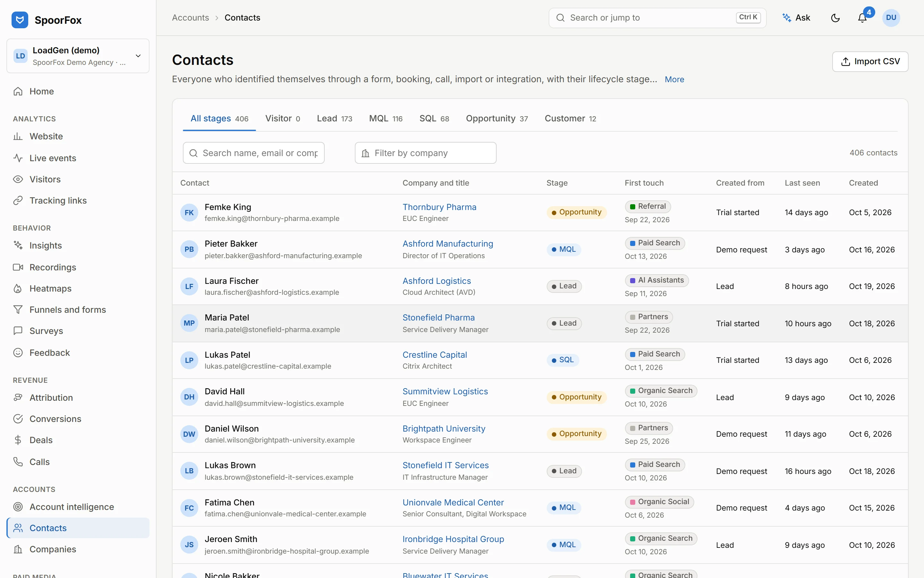Image resolution: width=924 pixels, height=578 pixels.
Task: Click Import CSV button
Action: click(870, 62)
